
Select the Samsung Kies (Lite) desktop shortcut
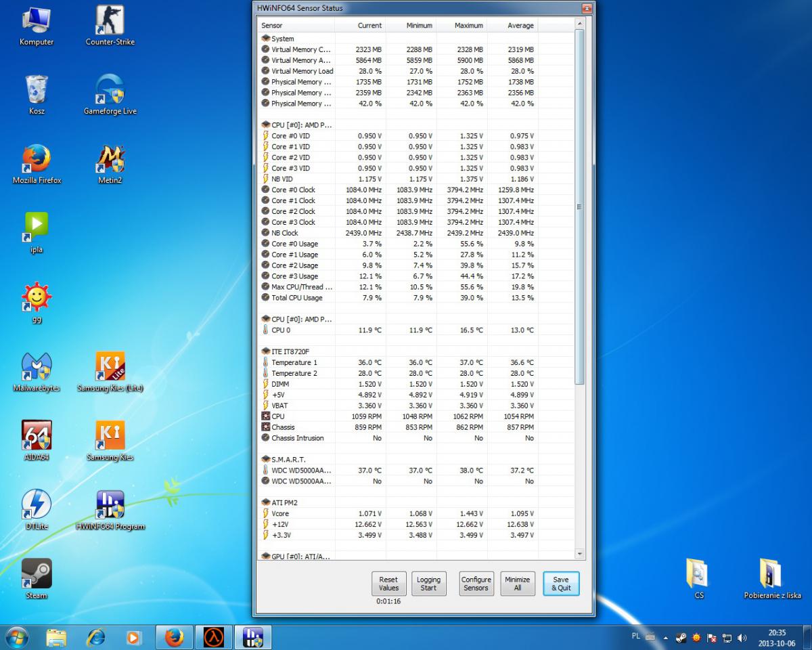click(x=110, y=372)
